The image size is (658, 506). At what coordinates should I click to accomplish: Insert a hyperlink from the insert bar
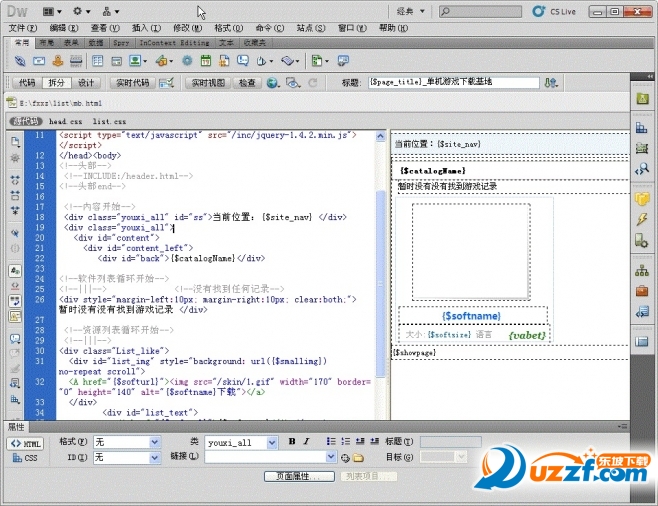pos(20,61)
